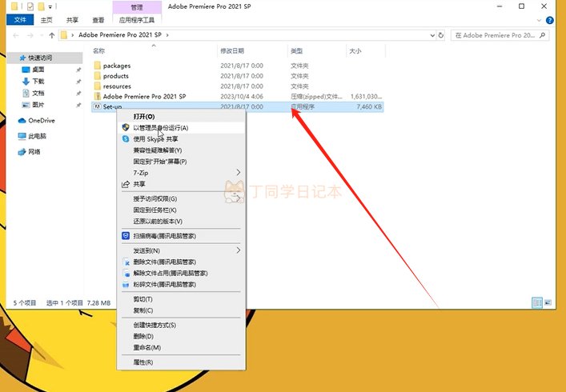The image size is (566, 392).
Task: Run Set-up as administrator from context menu
Action: click(x=181, y=128)
